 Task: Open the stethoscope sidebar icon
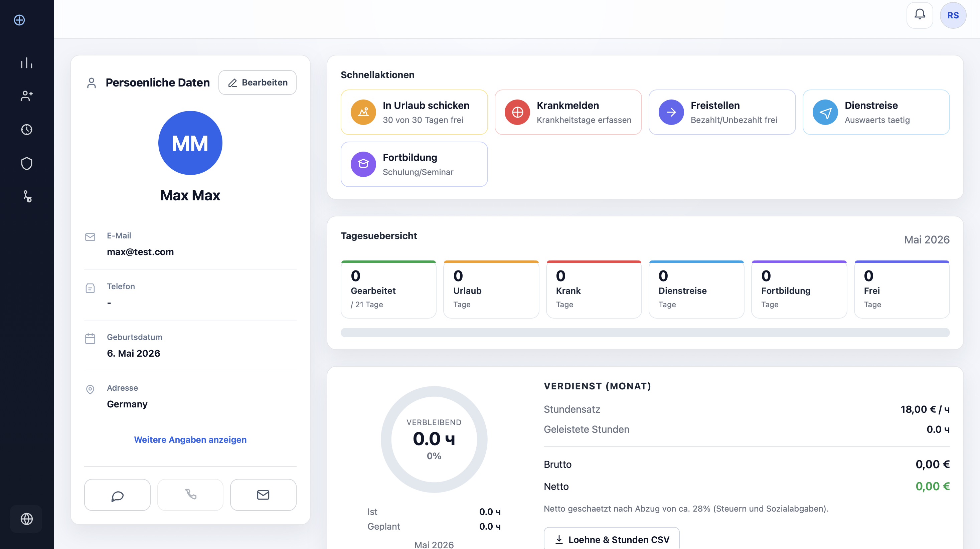(27, 196)
